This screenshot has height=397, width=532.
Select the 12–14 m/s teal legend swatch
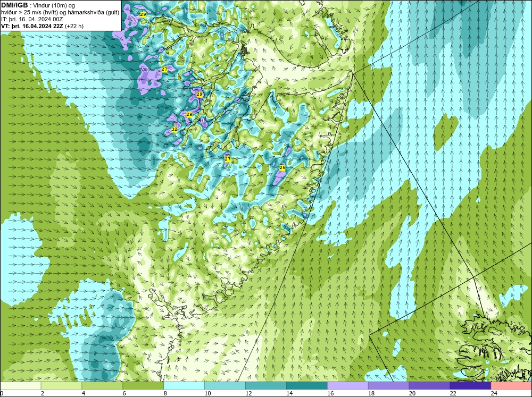pyautogui.click(x=265, y=385)
